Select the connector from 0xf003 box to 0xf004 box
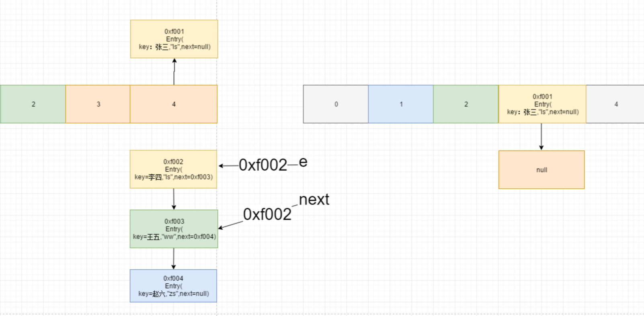 point(174,259)
